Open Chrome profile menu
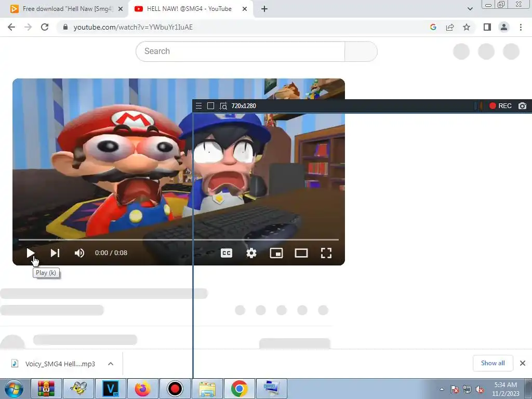532x399 pixels. click(504, 27)
